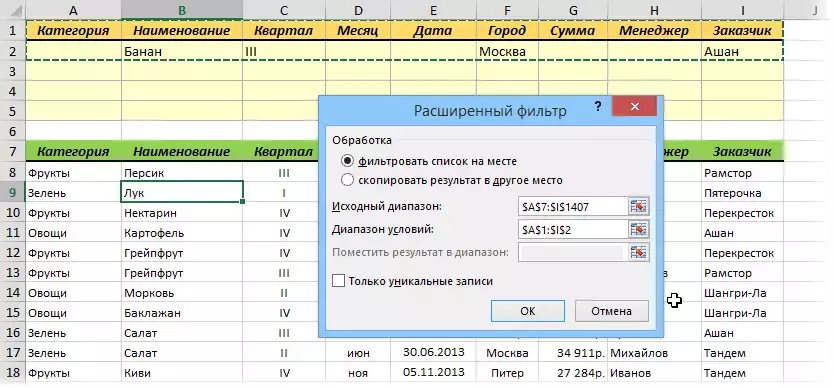Select row 17 header
Screen dimensions: 834x388
point(13,353)
